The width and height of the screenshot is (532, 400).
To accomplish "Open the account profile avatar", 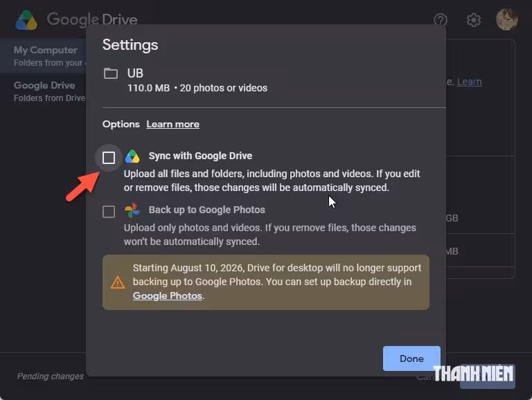I will 507,19.
